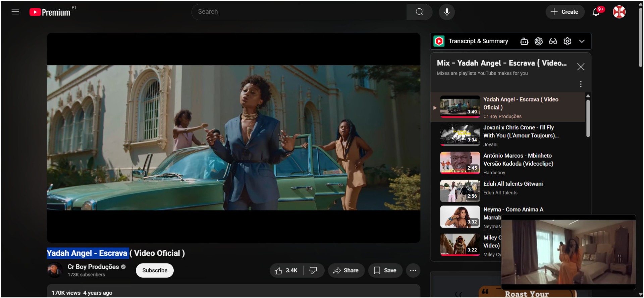Open more actions three-dot button
Screen dimensions: 644x298
coord(413,271)
